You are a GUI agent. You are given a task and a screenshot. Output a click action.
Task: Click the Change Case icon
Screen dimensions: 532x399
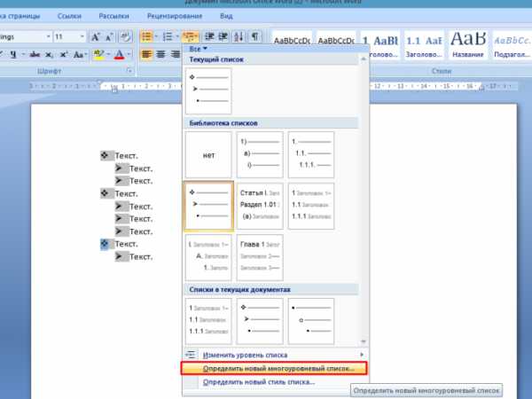pos(78,54)
